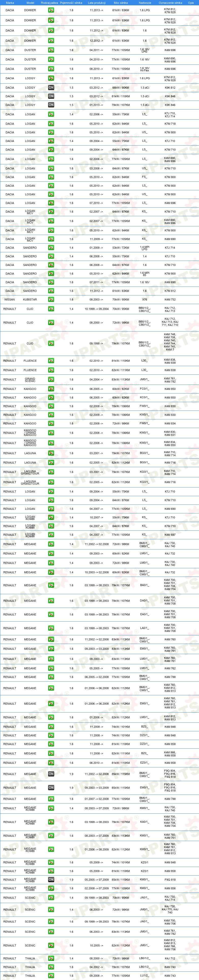Click the 'K4M 838, K4M 839' engine cell
This screenshot has width=199, height=980.
170,361
